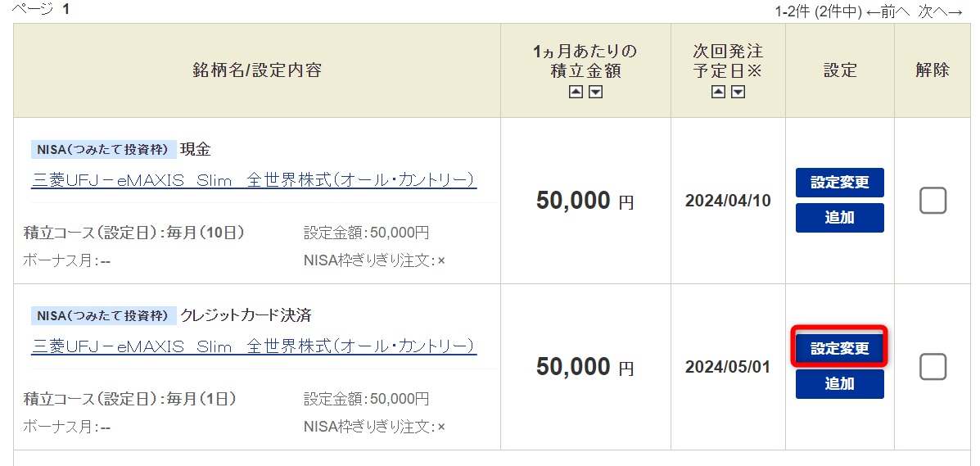This screenshot has height=466, width=980.
Task: Sort 次回発注予定日 descending with down arrow
Action: (738, 93)
